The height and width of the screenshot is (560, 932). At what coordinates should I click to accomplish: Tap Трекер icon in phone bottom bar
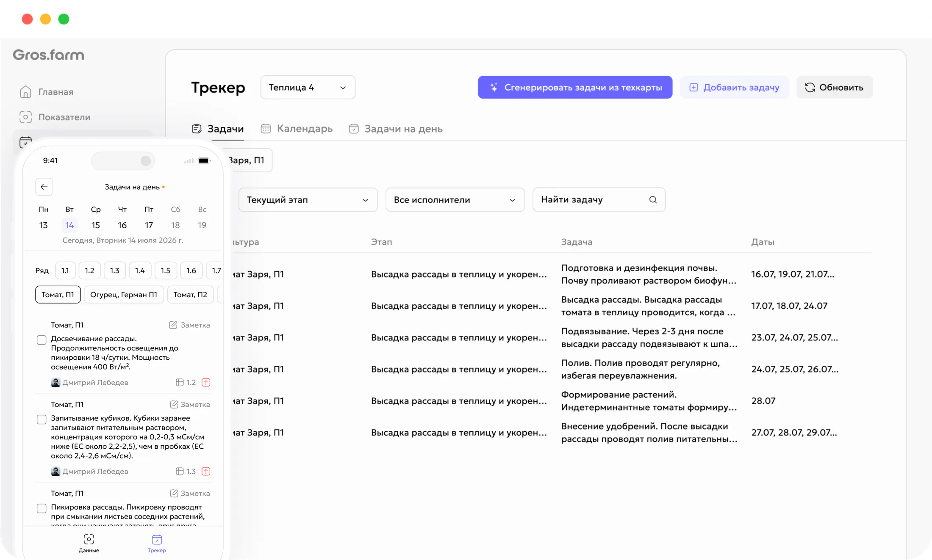[x=157, y=539]
